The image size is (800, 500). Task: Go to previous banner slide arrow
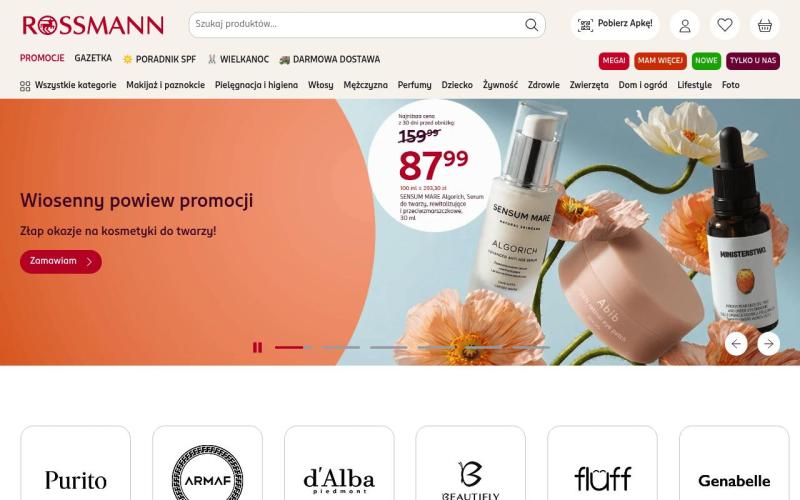click(736, 344)
